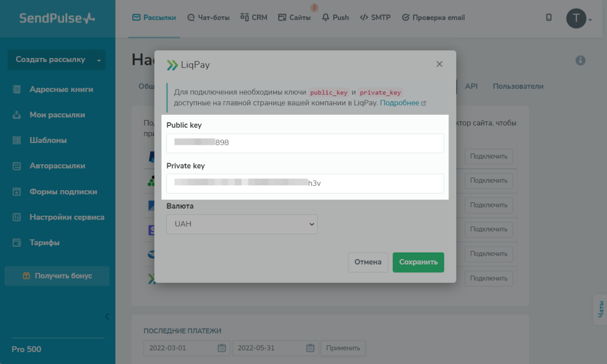Follow the Подробнее link in LiqPay dialog

point(400,103)
